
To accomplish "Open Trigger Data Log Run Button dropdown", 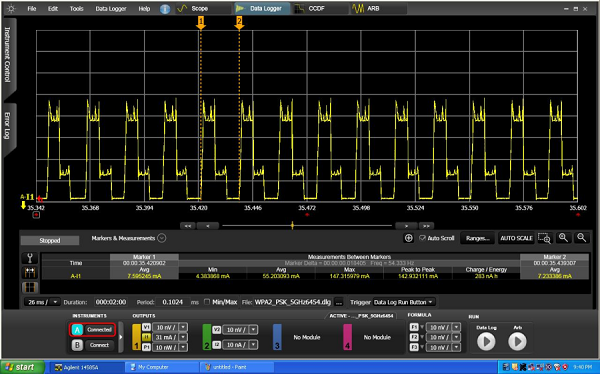I will tap(431, 302).
